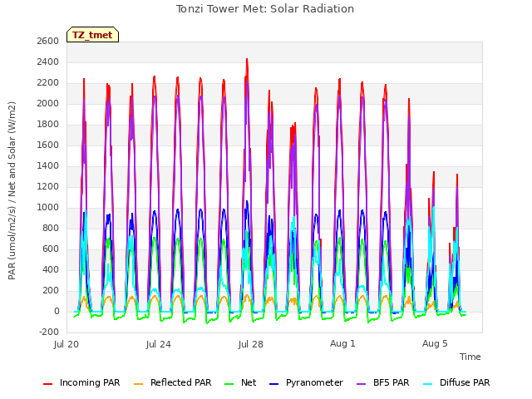Click the -200 y-axis tick label
Image resolution: width=532 pixels, height=399 pixels.
click(49, 332)
